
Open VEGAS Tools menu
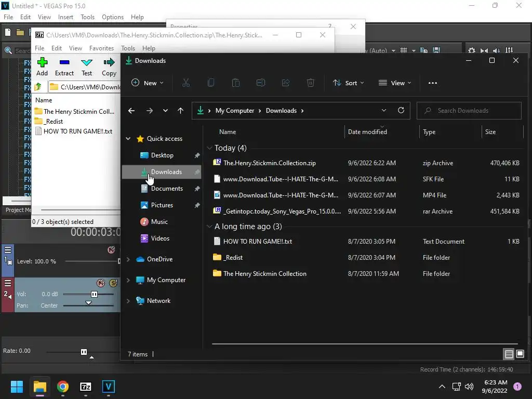[87, 17]
